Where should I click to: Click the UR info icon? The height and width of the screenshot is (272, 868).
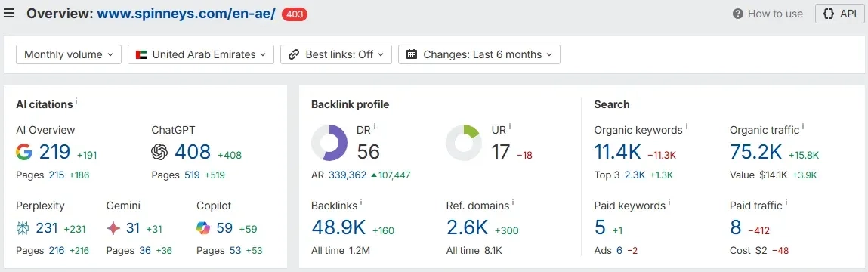pos(510,127)
